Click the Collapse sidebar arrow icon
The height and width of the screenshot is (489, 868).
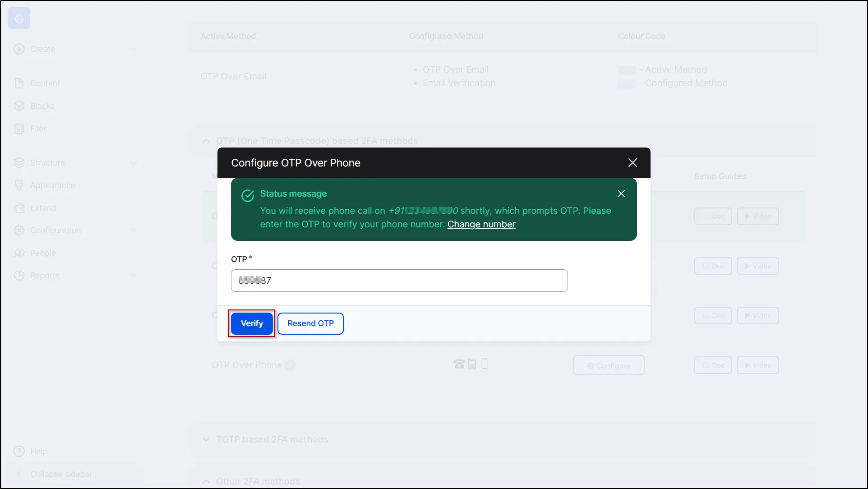[18, 474]
